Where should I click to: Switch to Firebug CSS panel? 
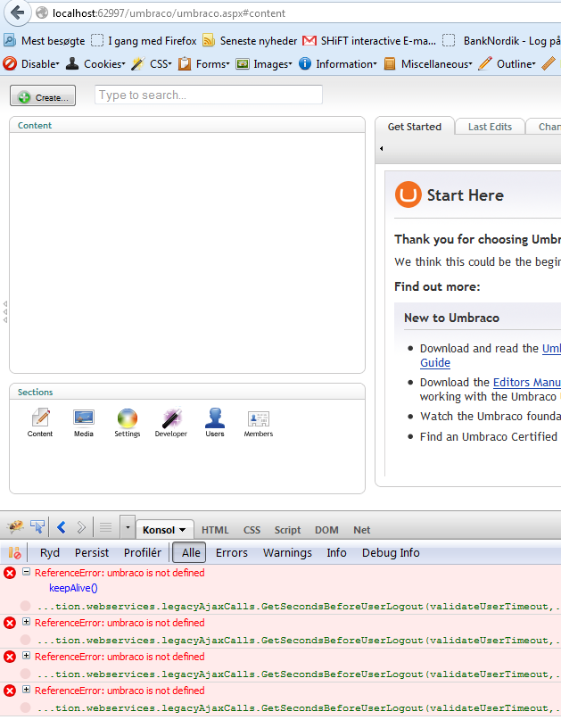(252, 530)
